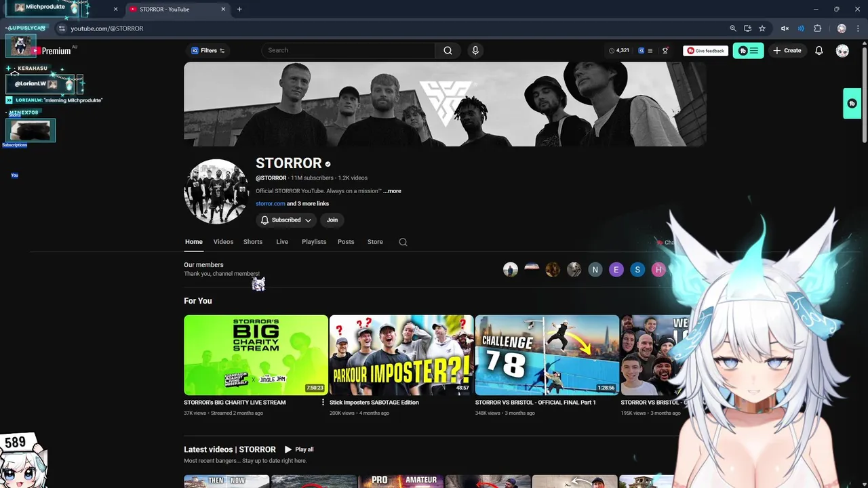The image size is (868, 488).
Task: Click the blue member avatar S
Action: coord(637,270)
